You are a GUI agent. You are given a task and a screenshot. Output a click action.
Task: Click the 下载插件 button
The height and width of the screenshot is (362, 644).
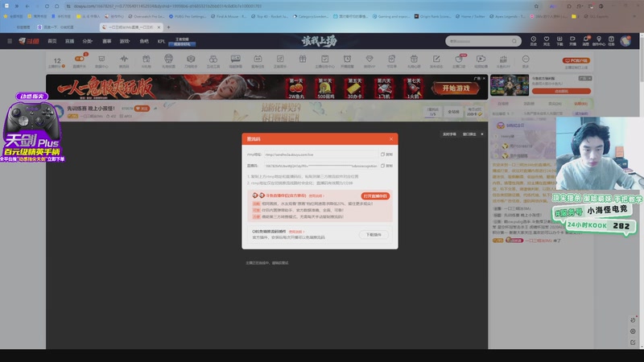[x=374, y=234]
